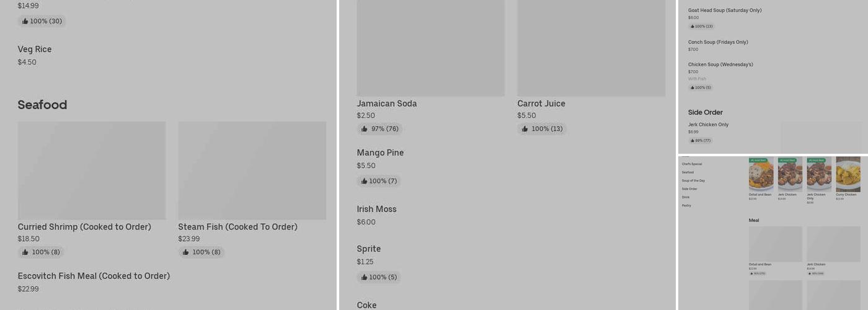
Task: Click thumbs-up icon for Chicken Soup (Wednesday's)
Action: tap(693, 88)
